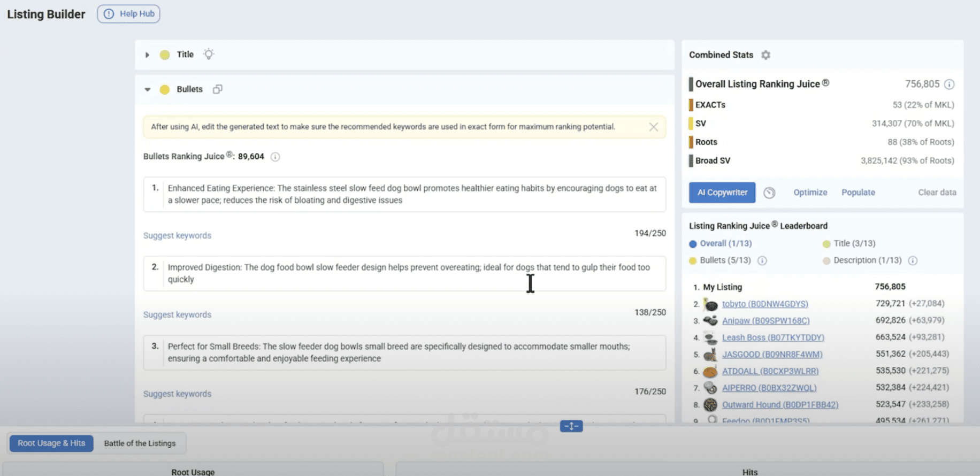
Task: Click the Title lightbulb suggestion icon
Action: click(x=209, y=54)
